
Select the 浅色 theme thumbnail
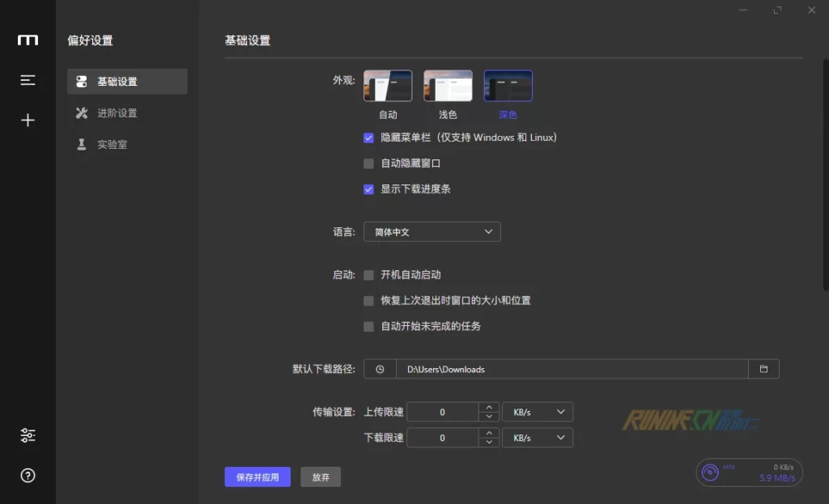[448, 86]
